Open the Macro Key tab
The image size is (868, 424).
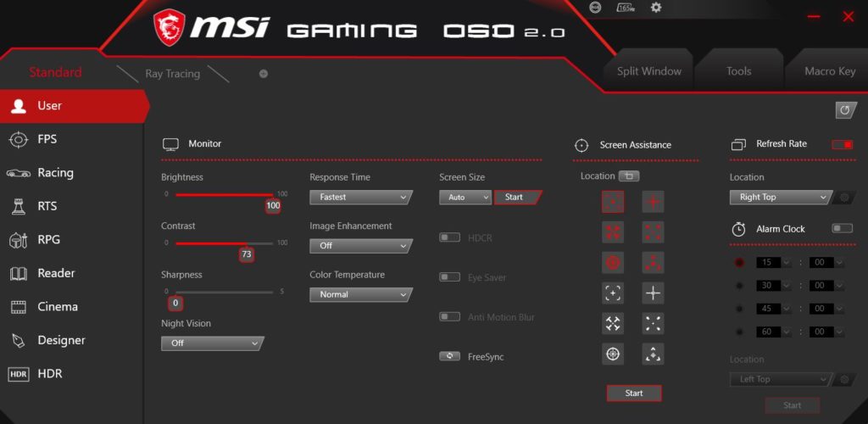pos(829,71)
